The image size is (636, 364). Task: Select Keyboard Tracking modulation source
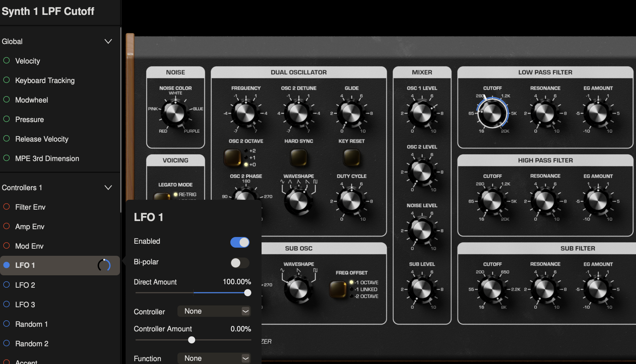tap(45, 81)
